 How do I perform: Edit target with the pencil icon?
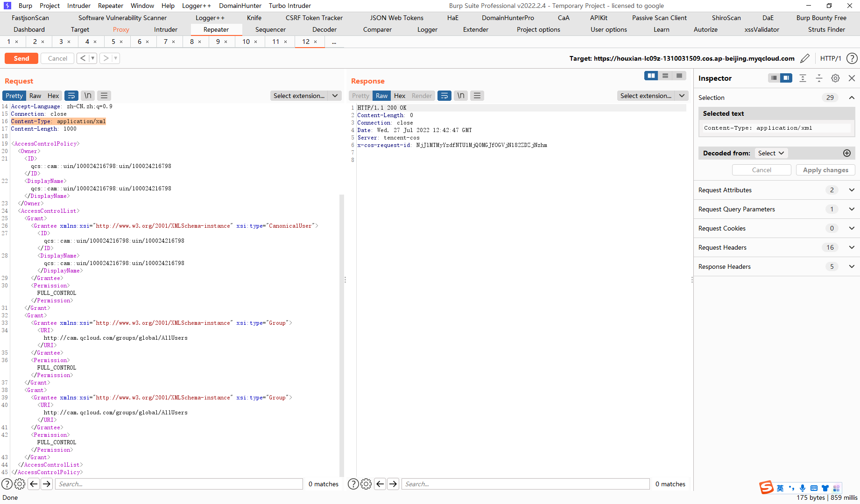(805, 58)
